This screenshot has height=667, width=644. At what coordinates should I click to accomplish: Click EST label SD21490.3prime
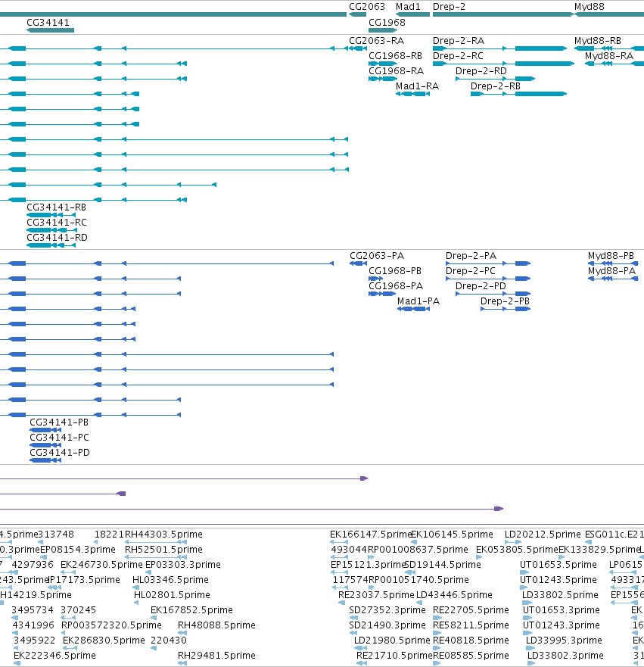(387, 625)
